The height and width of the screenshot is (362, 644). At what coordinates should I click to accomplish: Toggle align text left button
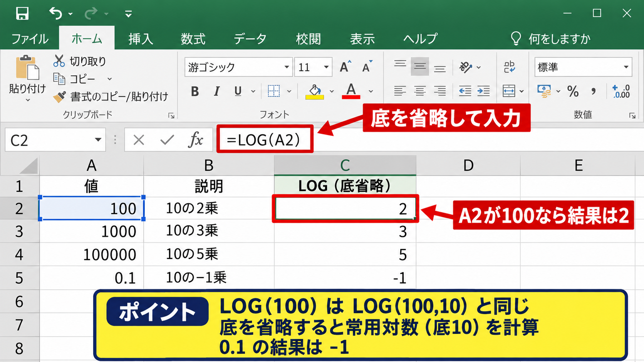[x=400, y=91]
